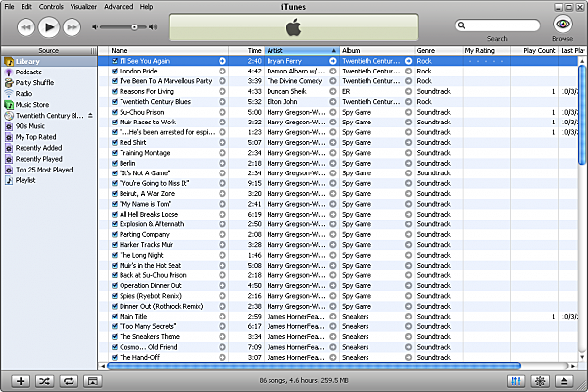Click vertical scrollbar thumb of song list
This screenshot has width=588, height=392.
pyautogui.click(x=582, y=115)
